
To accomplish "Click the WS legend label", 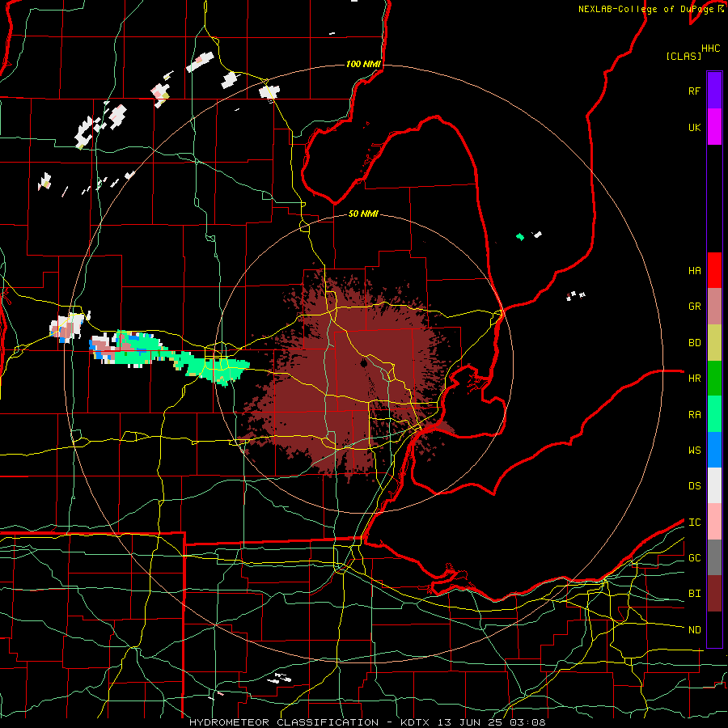I will [694, 451].
